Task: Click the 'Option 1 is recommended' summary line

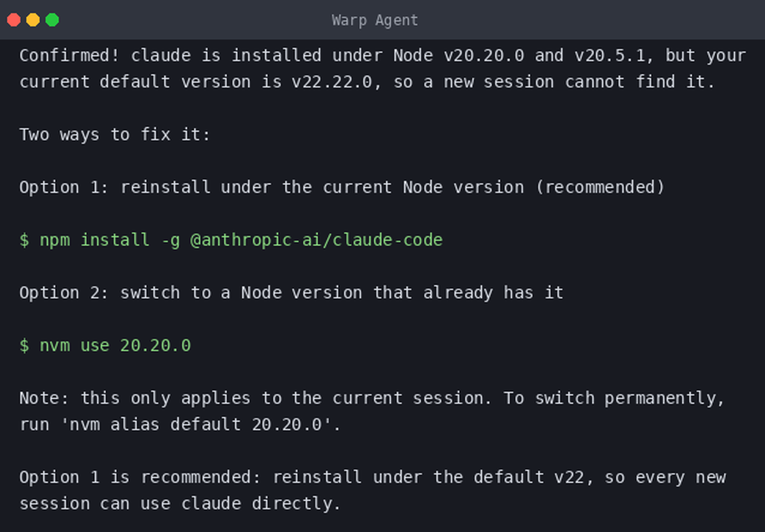Action: 372,477
